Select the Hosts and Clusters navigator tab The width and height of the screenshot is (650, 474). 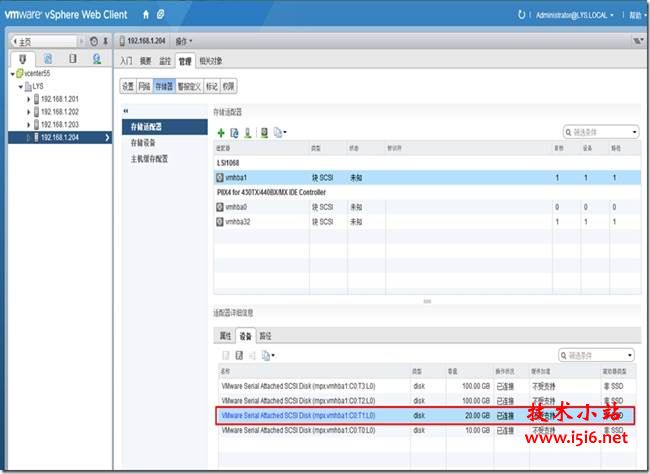click(23, 59)
